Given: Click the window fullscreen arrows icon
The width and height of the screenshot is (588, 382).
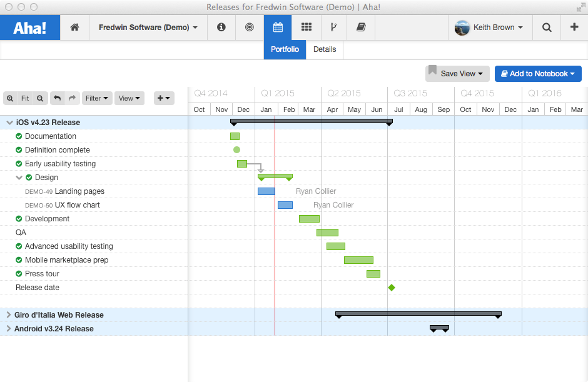Looking at the screenshot, I should pyautogui.click(x=581, y=7).
